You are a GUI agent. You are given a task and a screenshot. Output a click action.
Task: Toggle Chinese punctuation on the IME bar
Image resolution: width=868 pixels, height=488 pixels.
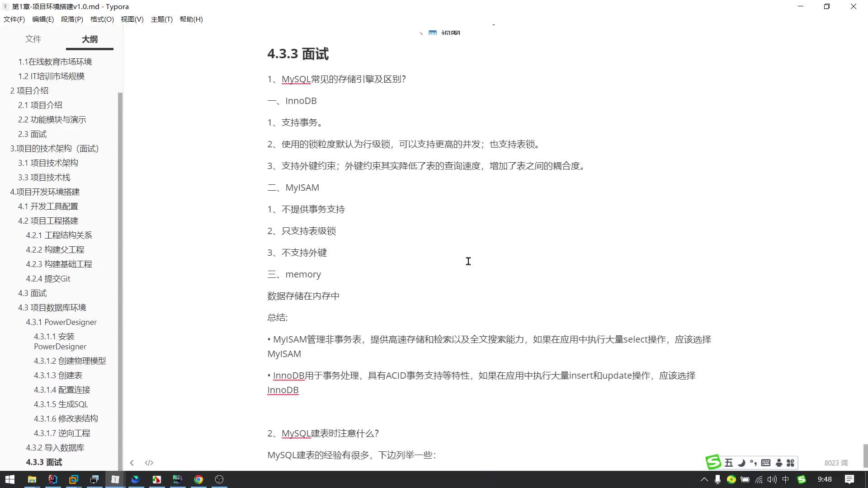[x=753, y=463]
